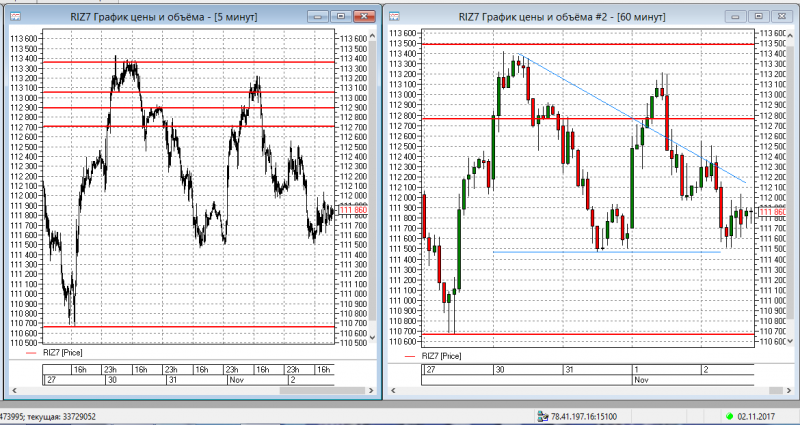Click the Nov label on the 60-minute chart time axis
800x425 pixels.
click(640, 380)
